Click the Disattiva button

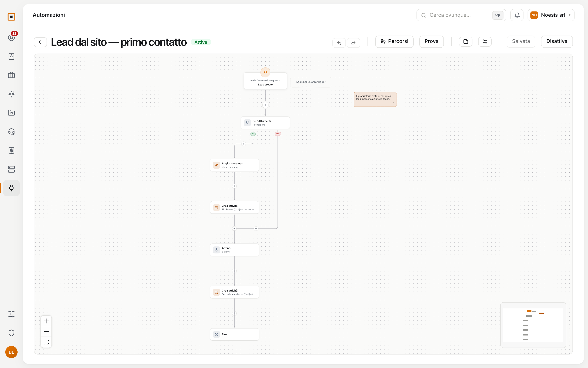click(557, 41)
